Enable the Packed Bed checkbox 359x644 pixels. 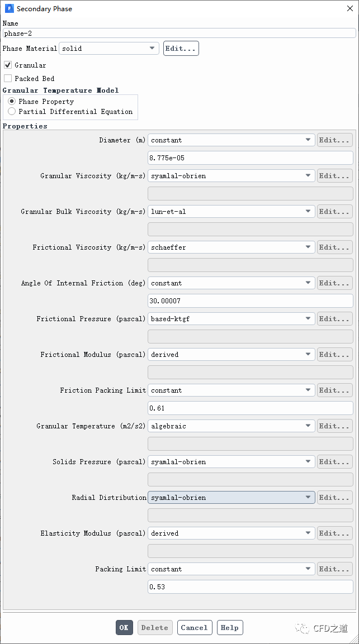pos(8,79)
